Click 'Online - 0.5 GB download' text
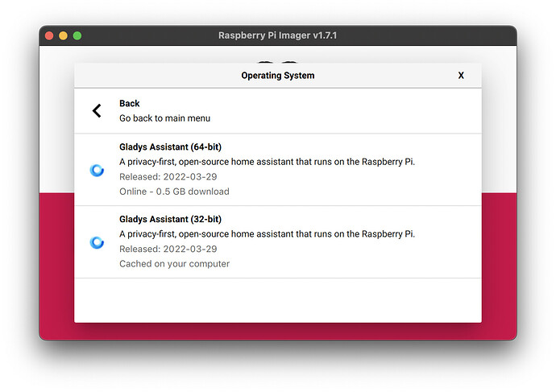The height and width of the screenshot is (392, 556). 175,192
